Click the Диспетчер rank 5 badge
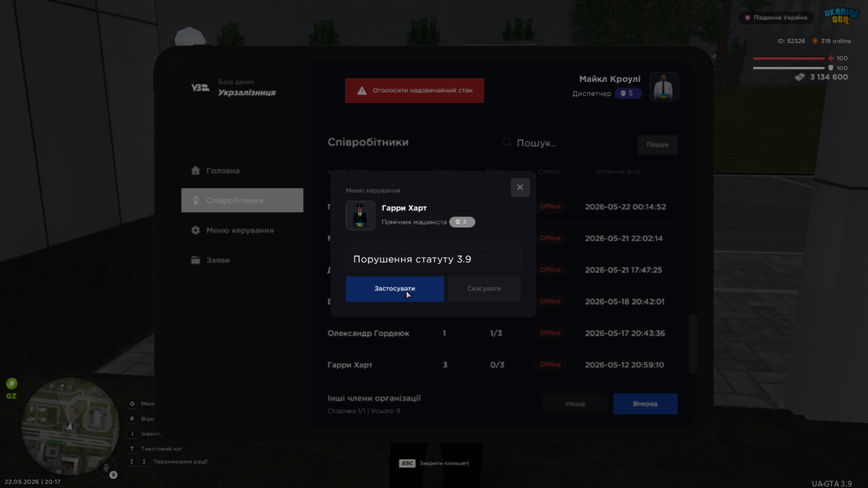The height and width of the screenshot is (488, 868). 628,94
